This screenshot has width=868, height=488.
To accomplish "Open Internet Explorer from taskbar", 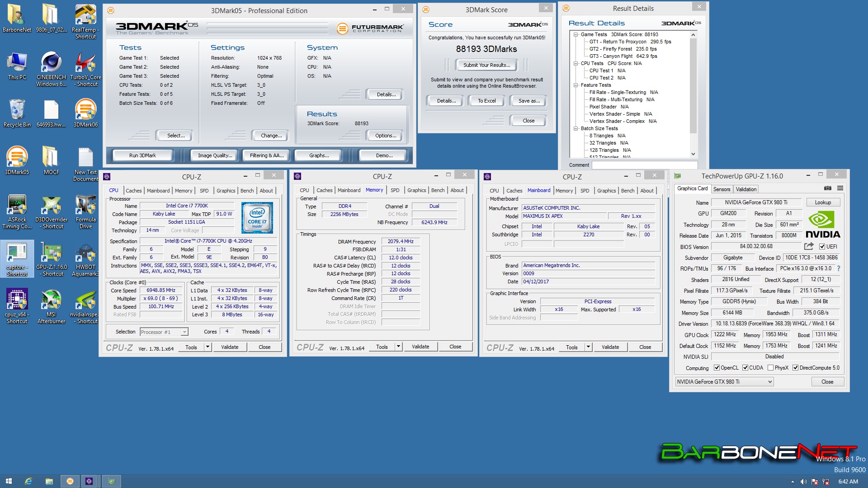I will coord(28,481).
